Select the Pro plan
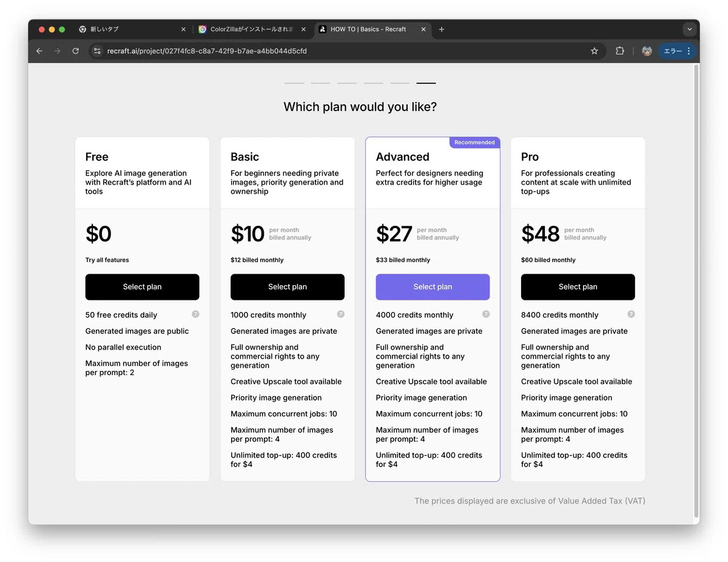728x562 pixels. click(578, 287)
